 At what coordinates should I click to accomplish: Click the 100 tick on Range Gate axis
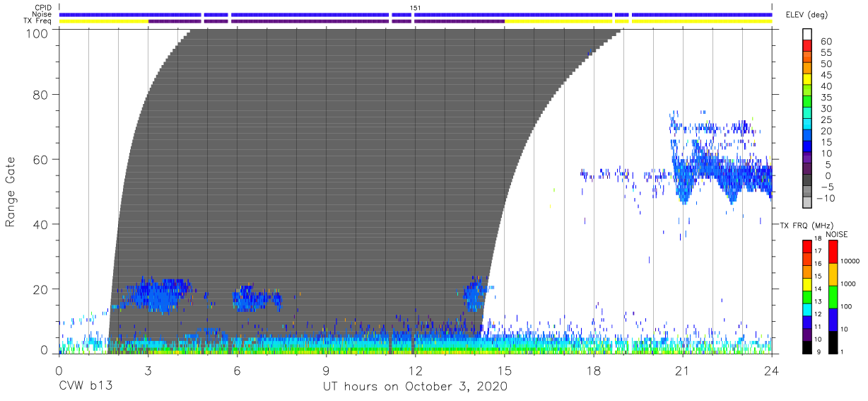pos(38,33)
